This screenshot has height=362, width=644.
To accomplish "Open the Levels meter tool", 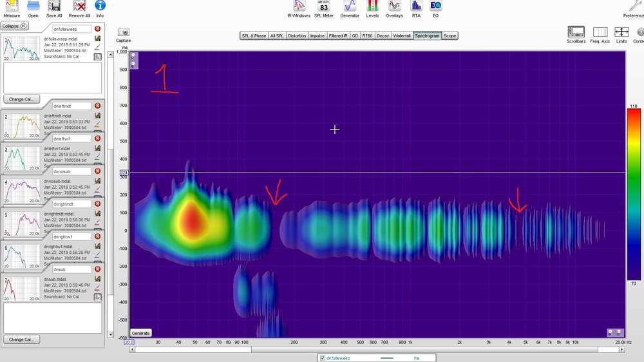I will pos(372,8).
